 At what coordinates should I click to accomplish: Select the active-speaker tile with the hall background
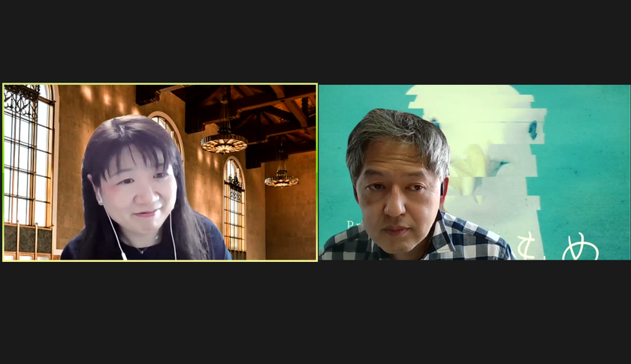(x=160, y=172)
